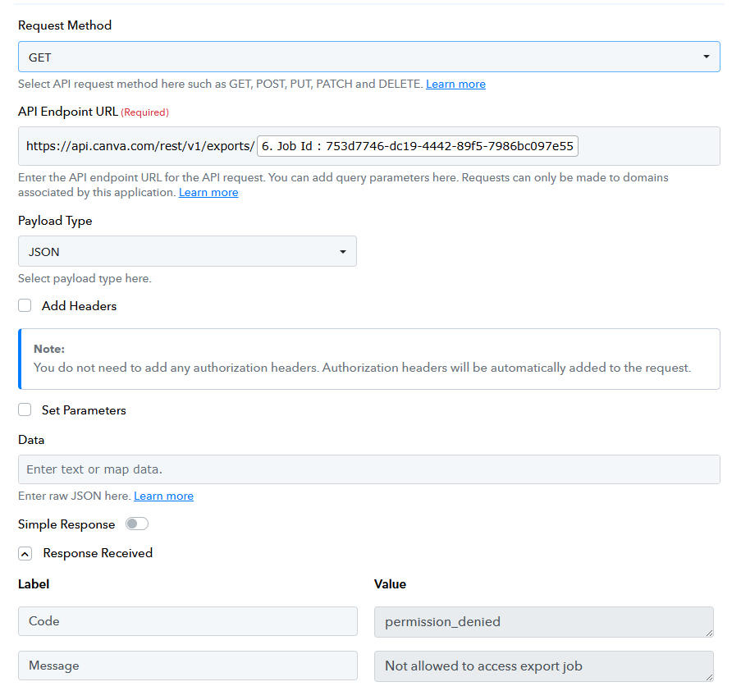Click the '(Required)' marker text

pos(144,112)
